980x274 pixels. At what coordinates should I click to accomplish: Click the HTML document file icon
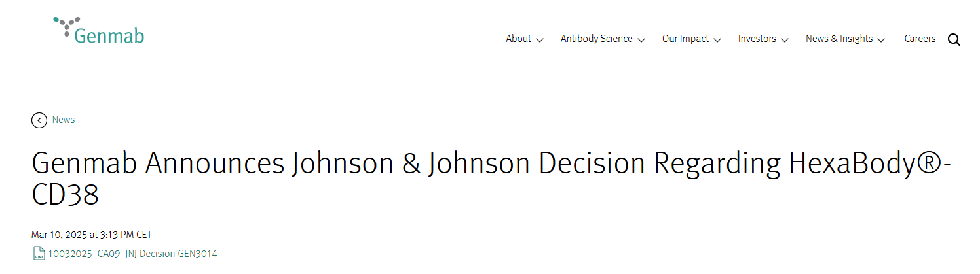tap(39, 254)
